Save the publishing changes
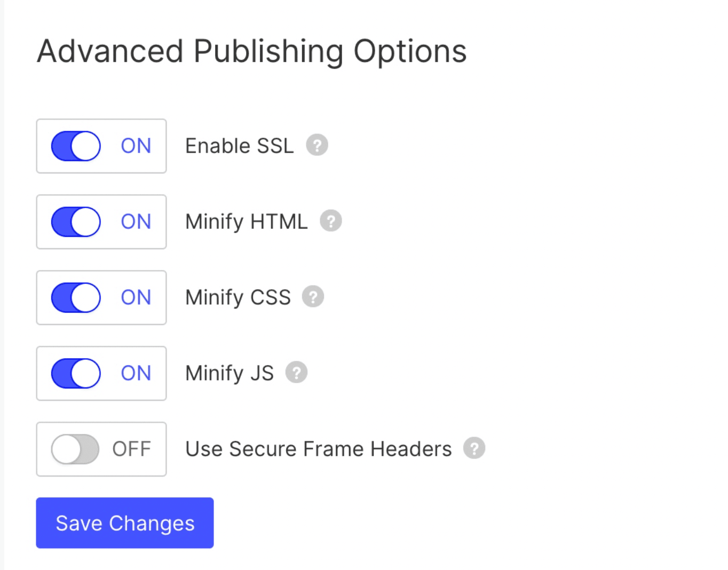The width and height of the screenshot is (728, 570). pyautogui.click(x=125, y=523)
